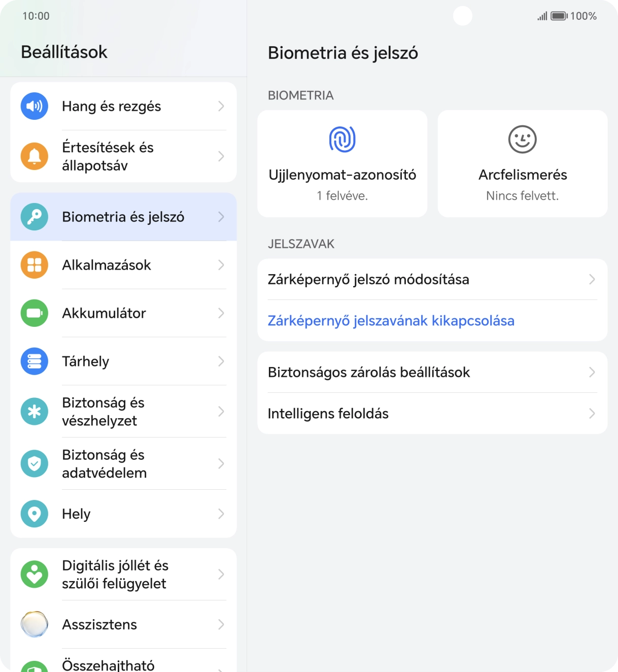Screen dimensions: 618x672
Task: Tap the green Akkumulátor battery icon
Action: click(x=35, y=313)
